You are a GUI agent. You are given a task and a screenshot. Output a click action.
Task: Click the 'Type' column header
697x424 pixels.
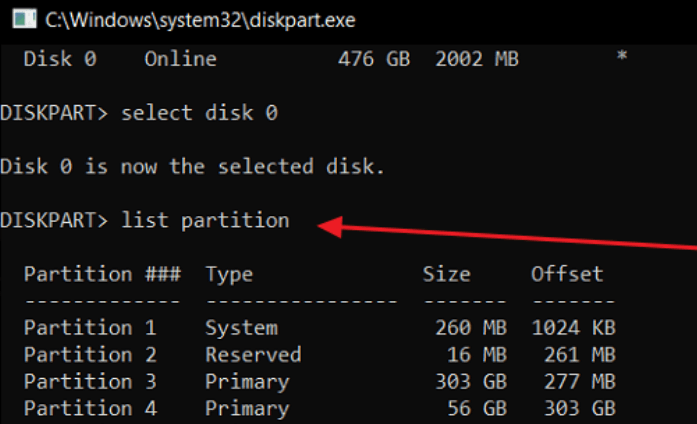[x=229, y=274]
